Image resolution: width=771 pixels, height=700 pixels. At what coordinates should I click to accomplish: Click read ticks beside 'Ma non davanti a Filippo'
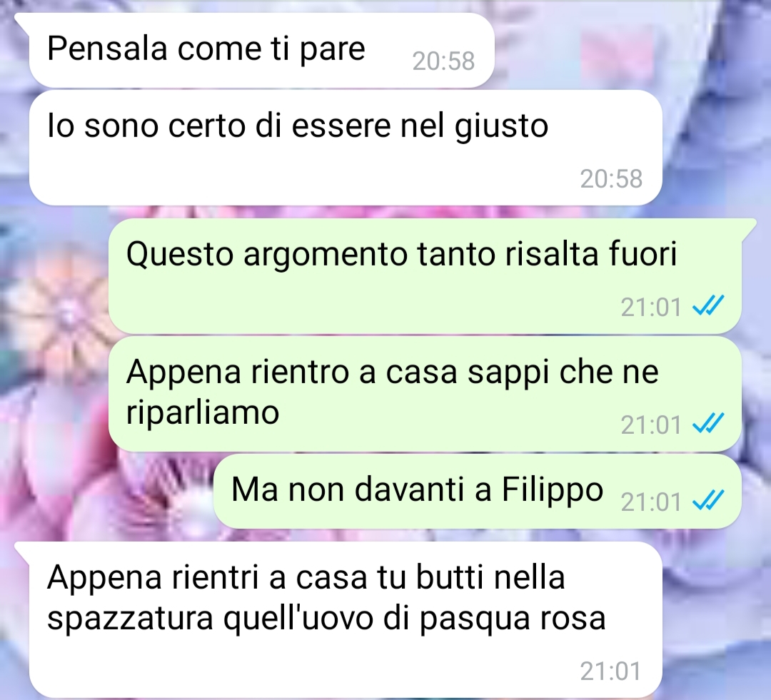pyautogui.click(x=707, y=501)
